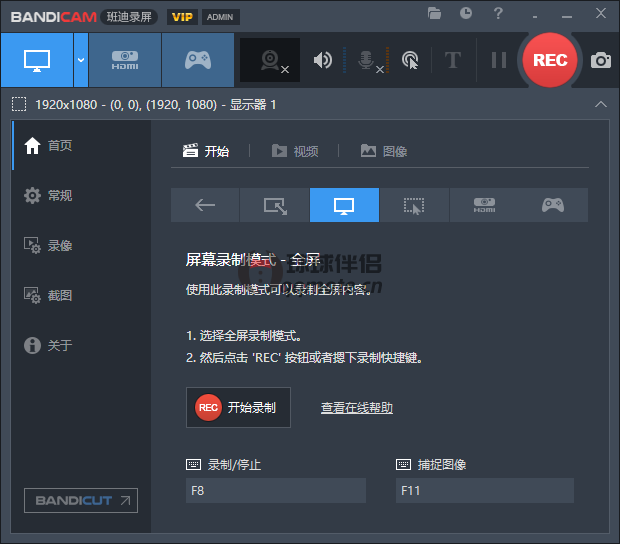Viewport: 620px width, 544px height.
Task: Open the output folder icon
Action: pyautogui.click(x=434, y=13)
